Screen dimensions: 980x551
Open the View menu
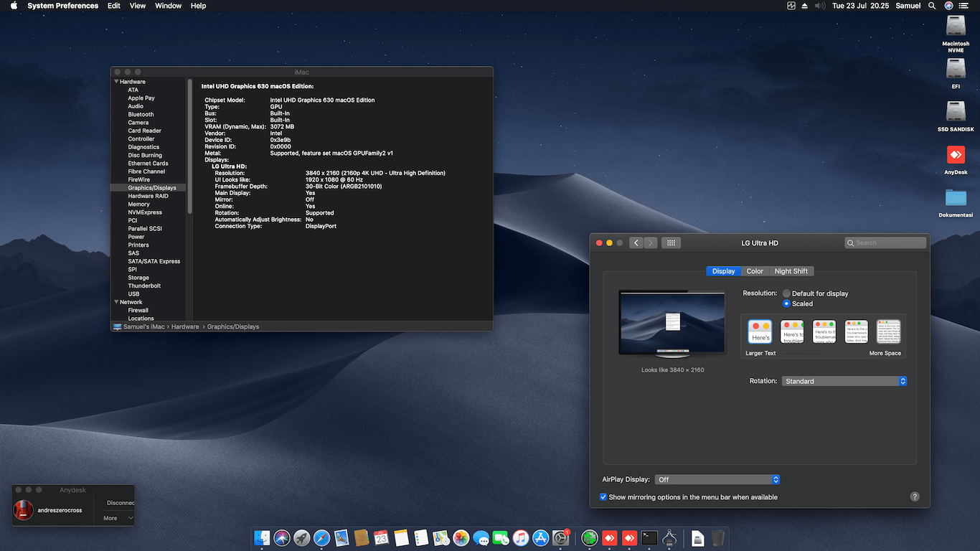(138, 6)
